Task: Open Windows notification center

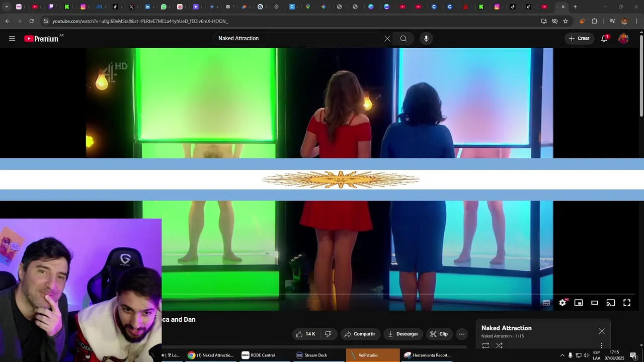Action: click(633, 355)
